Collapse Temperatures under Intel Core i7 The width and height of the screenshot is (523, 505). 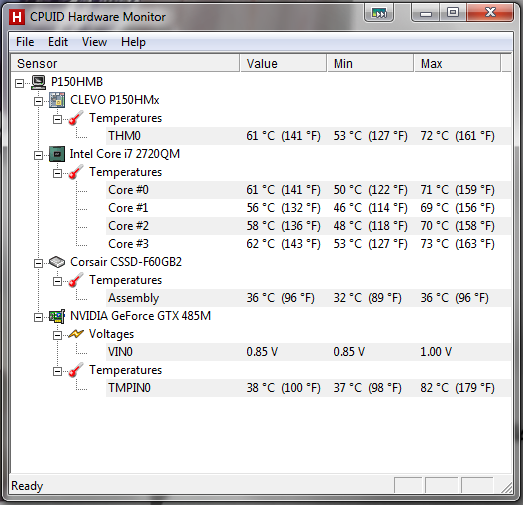click(x=58, y=173)
